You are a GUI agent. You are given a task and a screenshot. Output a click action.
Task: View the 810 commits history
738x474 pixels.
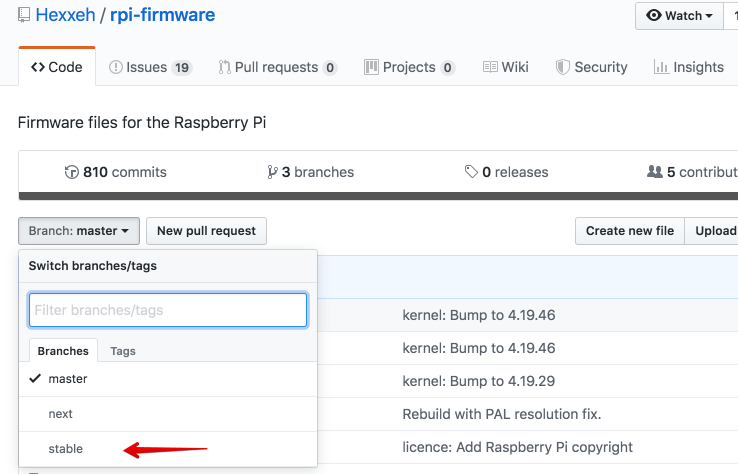click(115, 172)
